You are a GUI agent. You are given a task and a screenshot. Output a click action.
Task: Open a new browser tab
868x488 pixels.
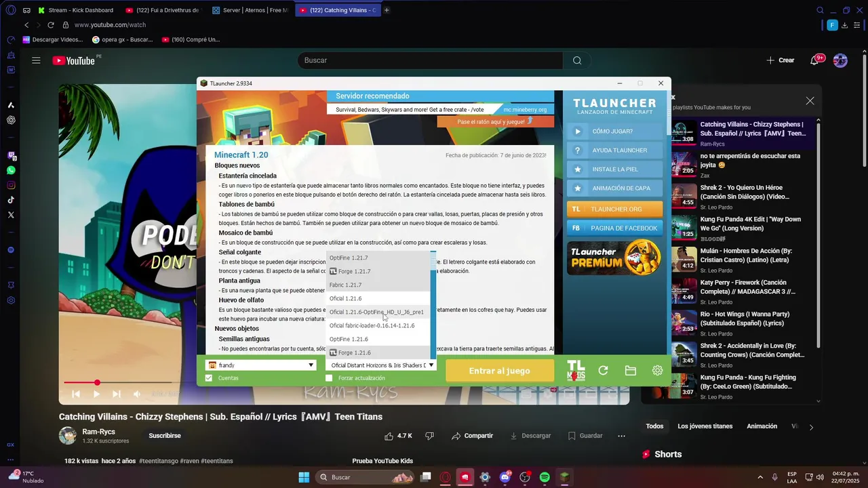387,10
